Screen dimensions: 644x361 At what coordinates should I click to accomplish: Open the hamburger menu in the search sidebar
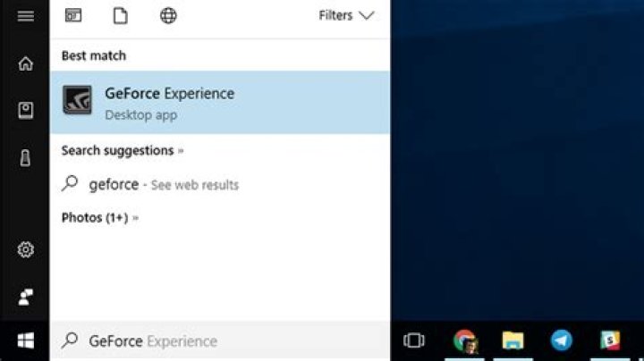[25, 16]
